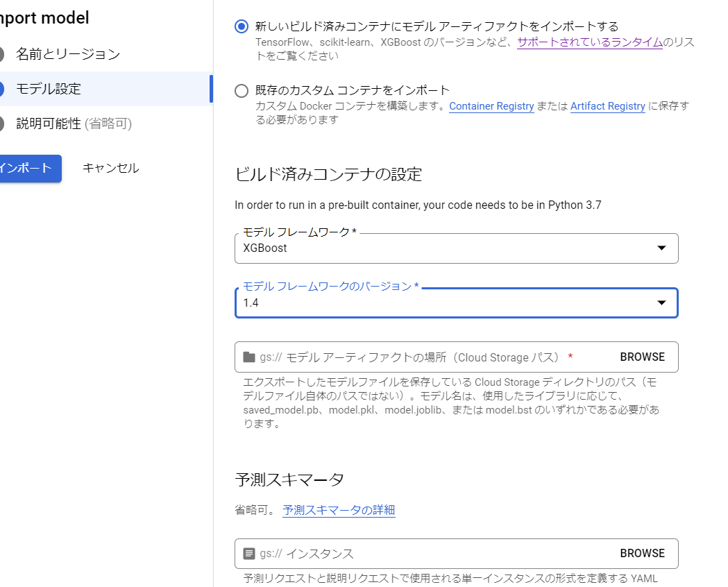Go to the 説明可能性 (省略可) step
Viewport: 728px width, 587px height.
click(74, 124)
